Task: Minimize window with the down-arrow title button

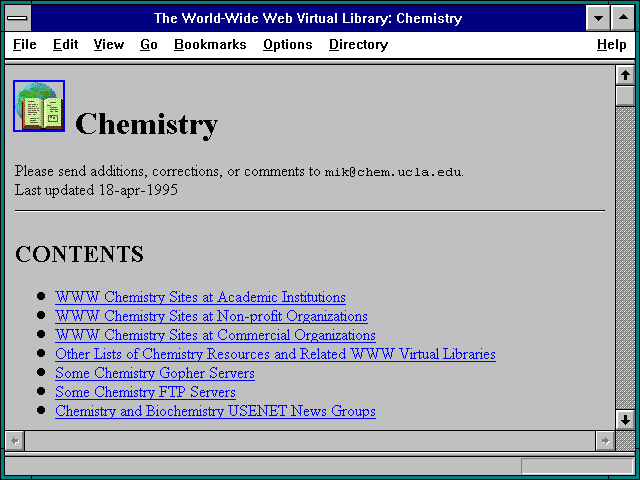Action: (x=598, y=18)
